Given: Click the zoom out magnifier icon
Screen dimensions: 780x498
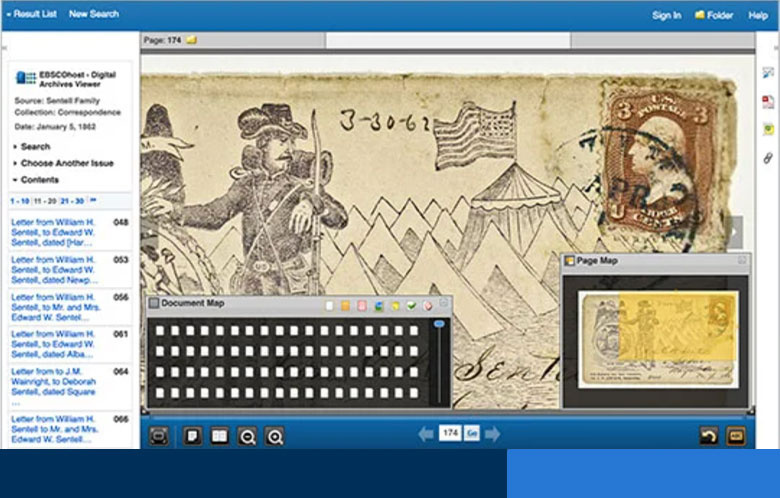Looking at the screenshot, I should (x=247, y=436).
